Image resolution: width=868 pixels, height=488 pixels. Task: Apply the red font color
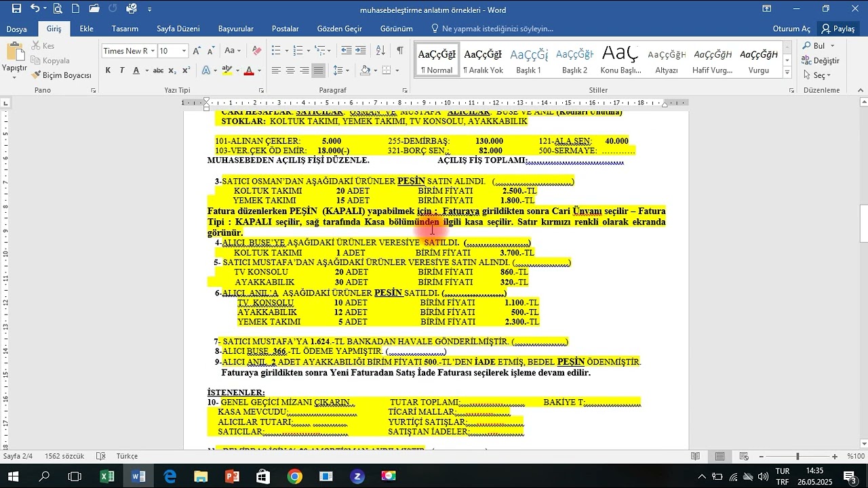point(249,70)
